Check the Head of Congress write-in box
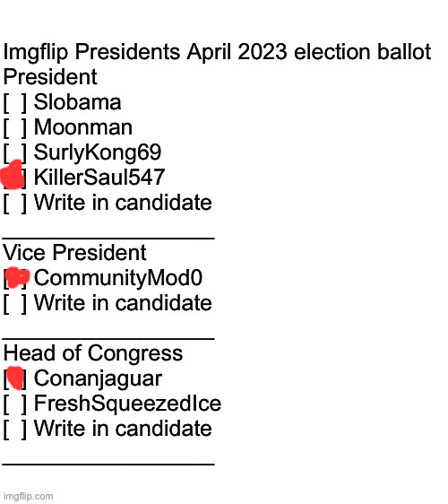448x504 pixels. click(14, 430)
